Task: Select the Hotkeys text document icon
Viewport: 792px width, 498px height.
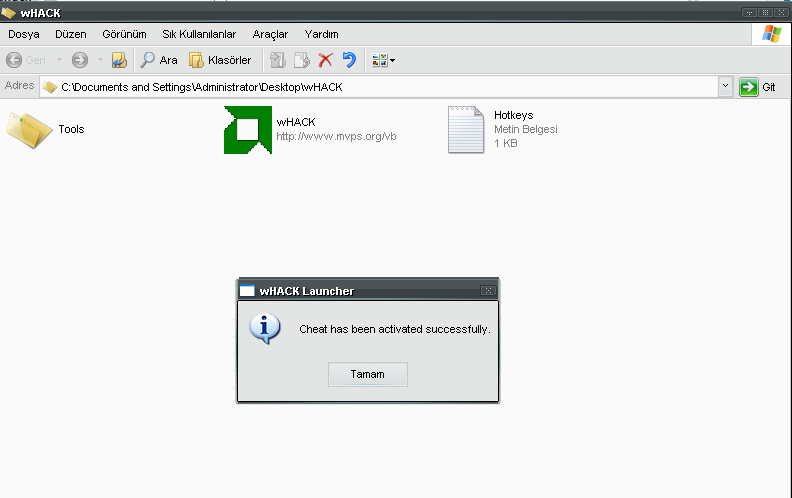Action: coord(466,129)
